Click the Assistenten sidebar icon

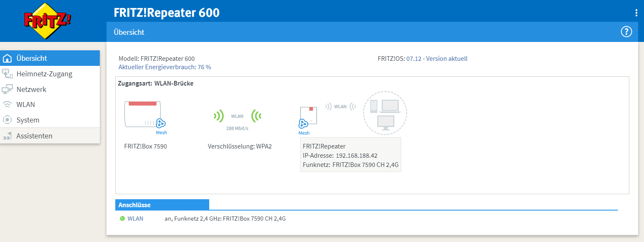7,136
